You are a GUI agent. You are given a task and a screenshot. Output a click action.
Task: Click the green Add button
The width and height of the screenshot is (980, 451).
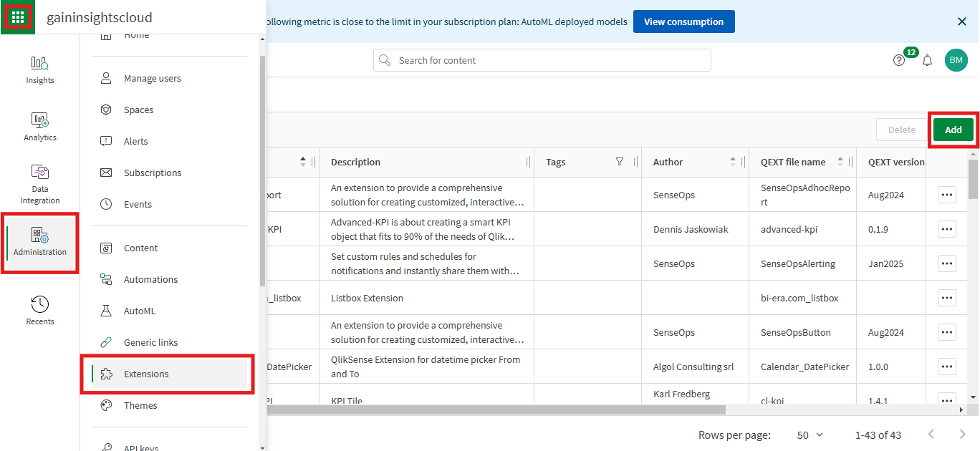click(x=953, y=130)
